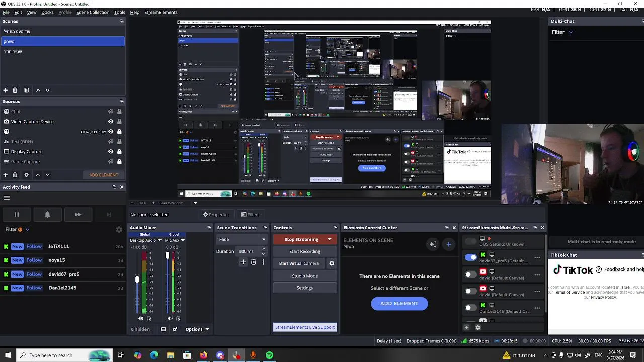Switch the Audio Mixer layout with the layout icon
Screen dimensions: 644x362
[x=164, y=329]
